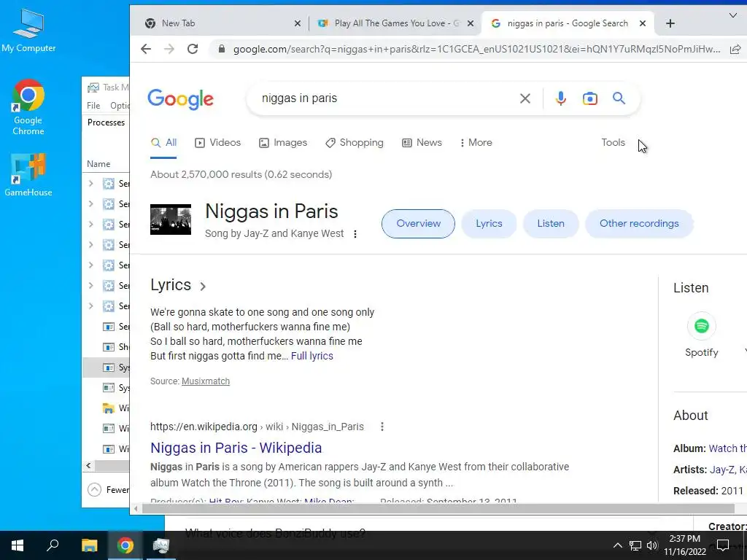Close the Play All The Games tab

click(471, 23)
